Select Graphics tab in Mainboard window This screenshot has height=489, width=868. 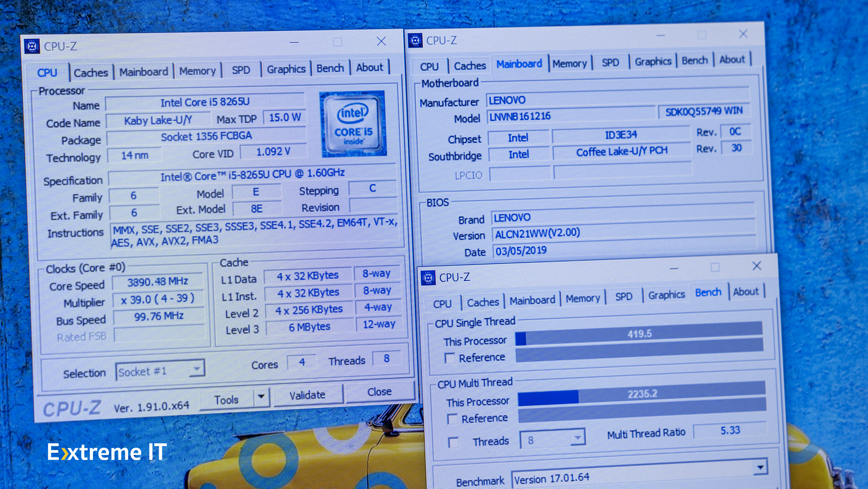[653, 61]
